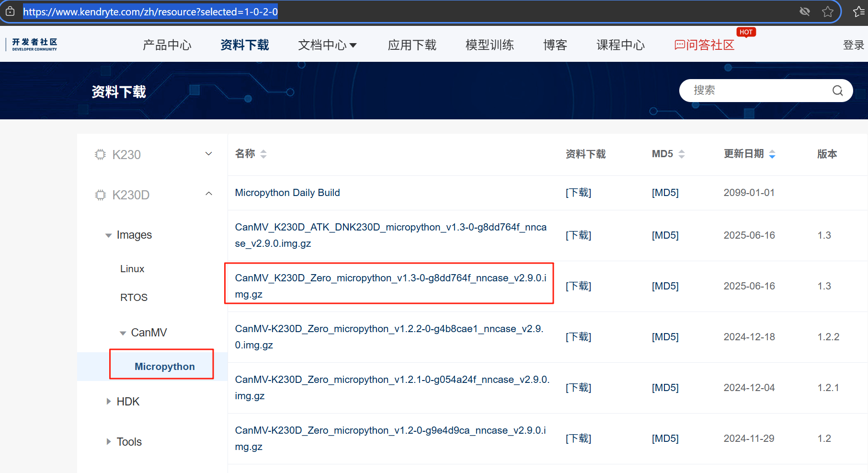Select Linux in the sidebar tree
This screenshot has height=473, width=868.
pyautogui.click(x=132, y=269)
